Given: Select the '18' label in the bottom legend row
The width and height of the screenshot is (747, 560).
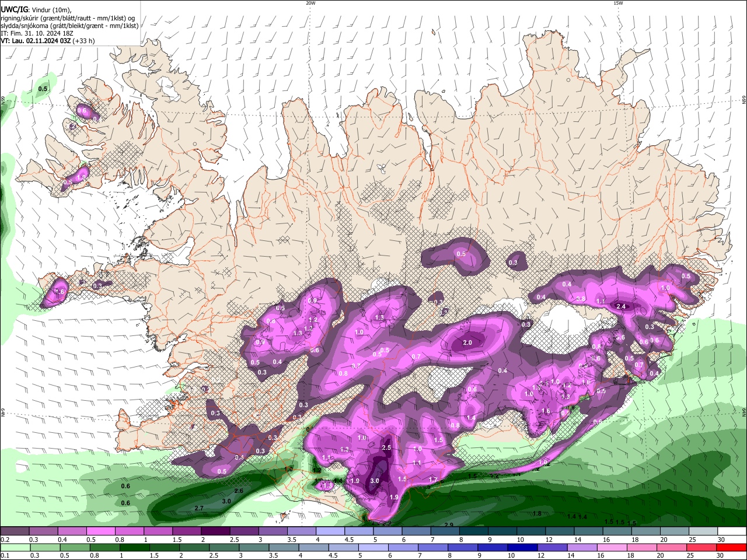Looking at the screenshot, I should coord(632,555).
